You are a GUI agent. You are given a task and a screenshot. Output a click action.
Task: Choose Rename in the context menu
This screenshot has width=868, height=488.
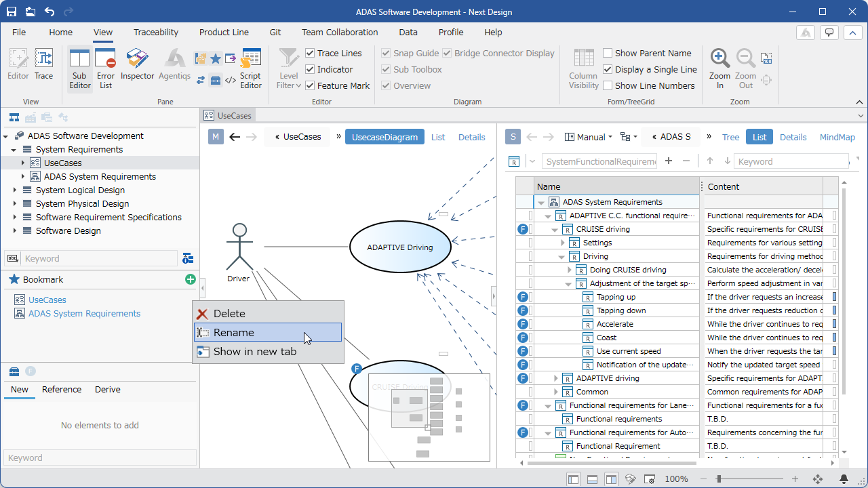point(268,332)
